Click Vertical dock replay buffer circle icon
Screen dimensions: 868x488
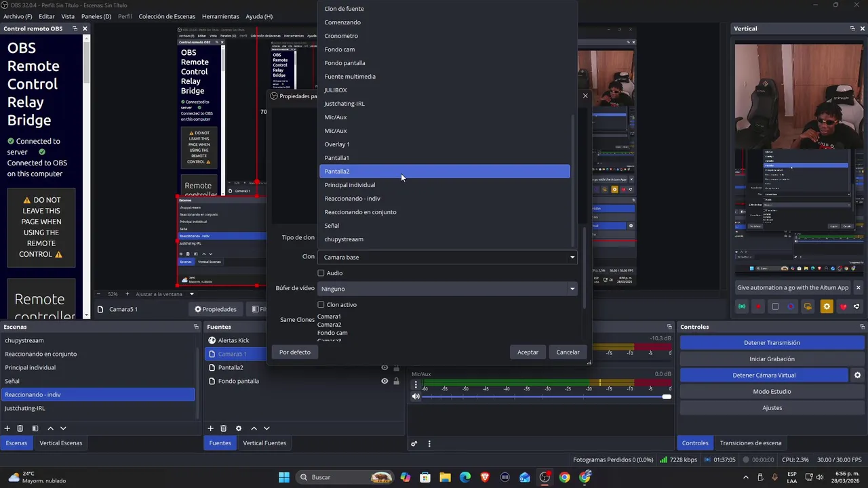pyautogui.click(x=791, y=306)
